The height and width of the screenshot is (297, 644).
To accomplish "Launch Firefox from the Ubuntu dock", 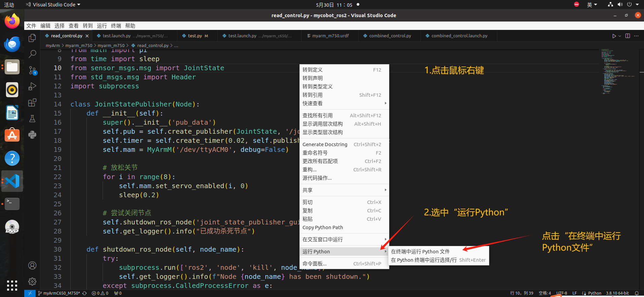I will [12, 21].
